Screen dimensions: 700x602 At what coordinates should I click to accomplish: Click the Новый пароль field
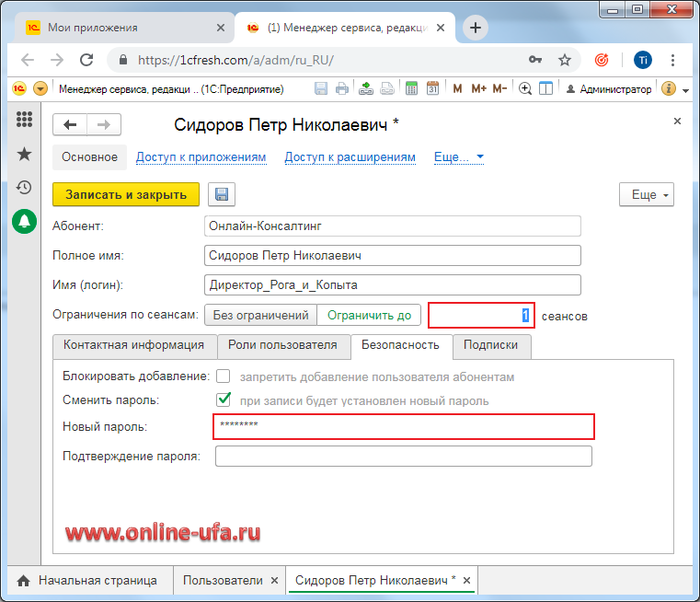point(404,427)
